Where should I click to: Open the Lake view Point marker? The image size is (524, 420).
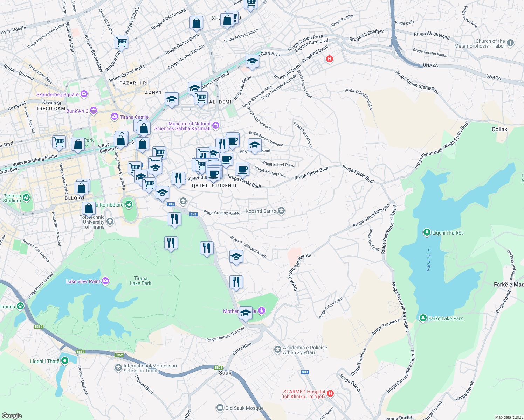[x=105, y=281]
